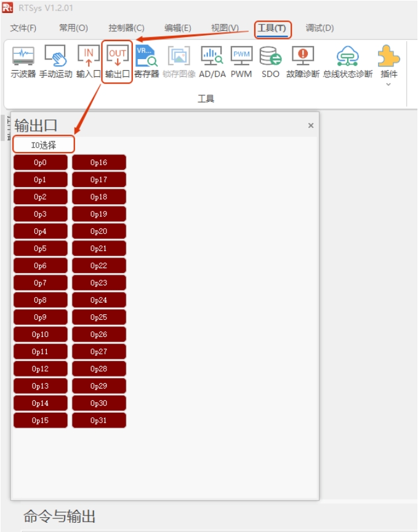418x532 pixels.
Task: Open the 手动运动 manual motion tool
Action: point(55,62)
